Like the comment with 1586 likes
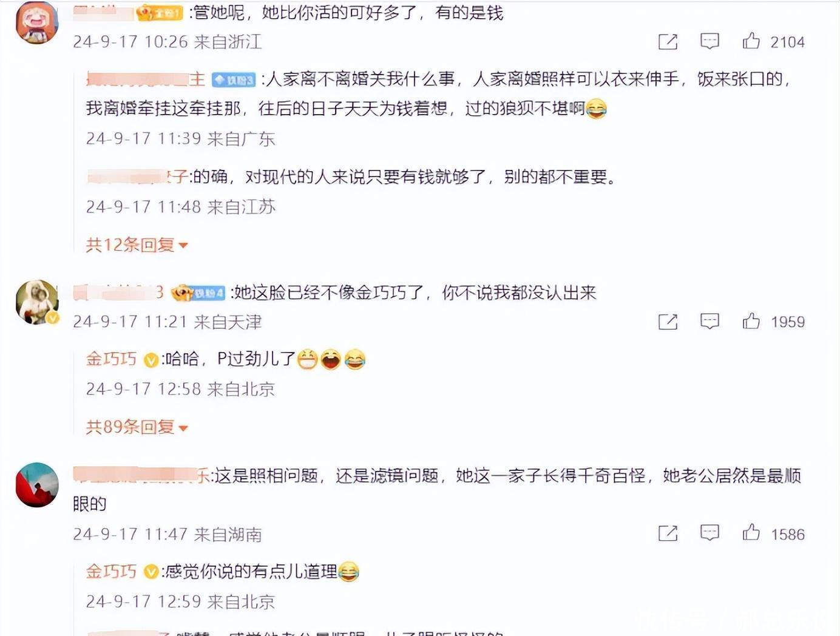Viewport: 840px width, 636px height. (x=751, y=532)
